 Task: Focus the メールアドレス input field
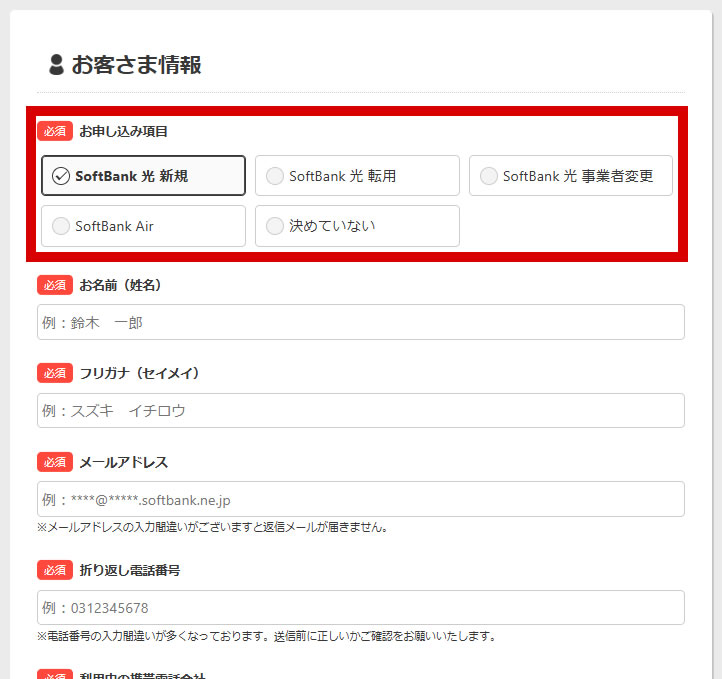pyautogui.click(x=360, y=499)
